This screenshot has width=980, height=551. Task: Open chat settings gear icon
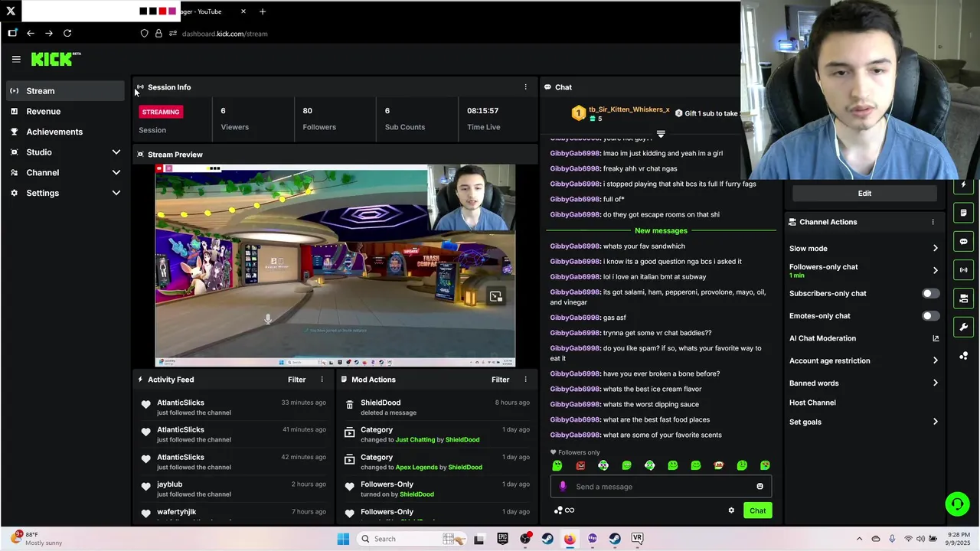click(x=731, y=510)
